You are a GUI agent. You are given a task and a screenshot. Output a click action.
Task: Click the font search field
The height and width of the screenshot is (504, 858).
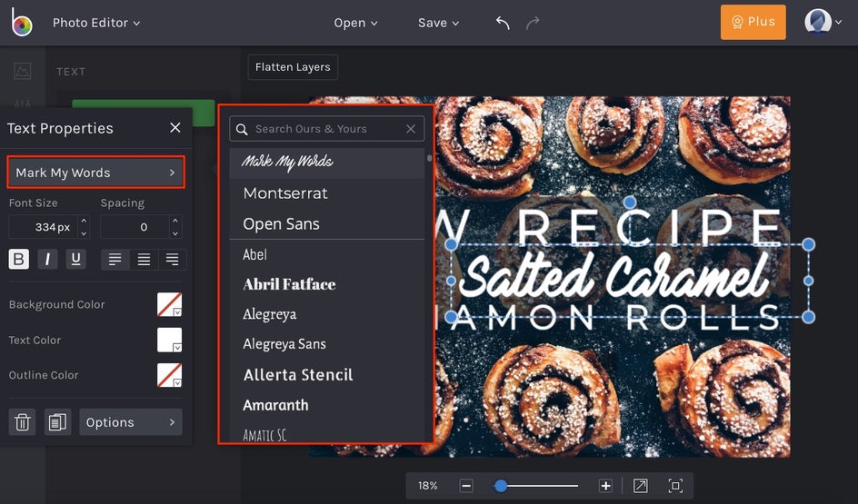click(326, 129)
